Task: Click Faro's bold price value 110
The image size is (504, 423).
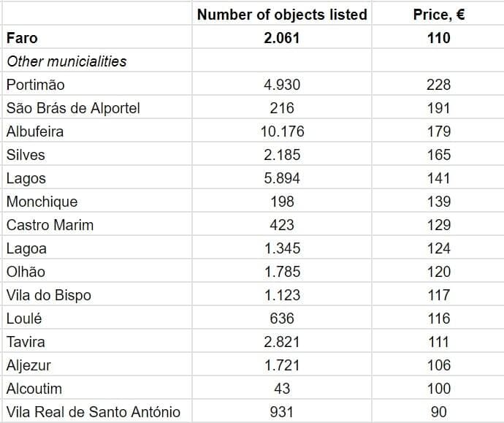Action: click(x=438, y=38)
